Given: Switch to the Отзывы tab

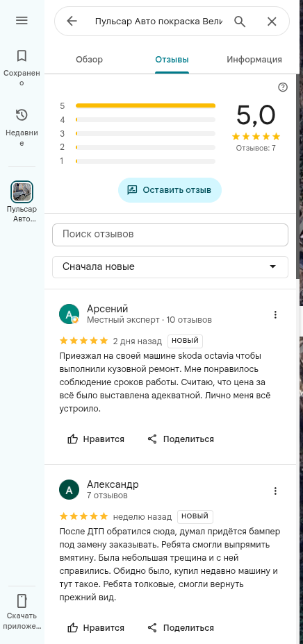Looking at the screenshot, I should pyautogui.click(x=172, y=60).
